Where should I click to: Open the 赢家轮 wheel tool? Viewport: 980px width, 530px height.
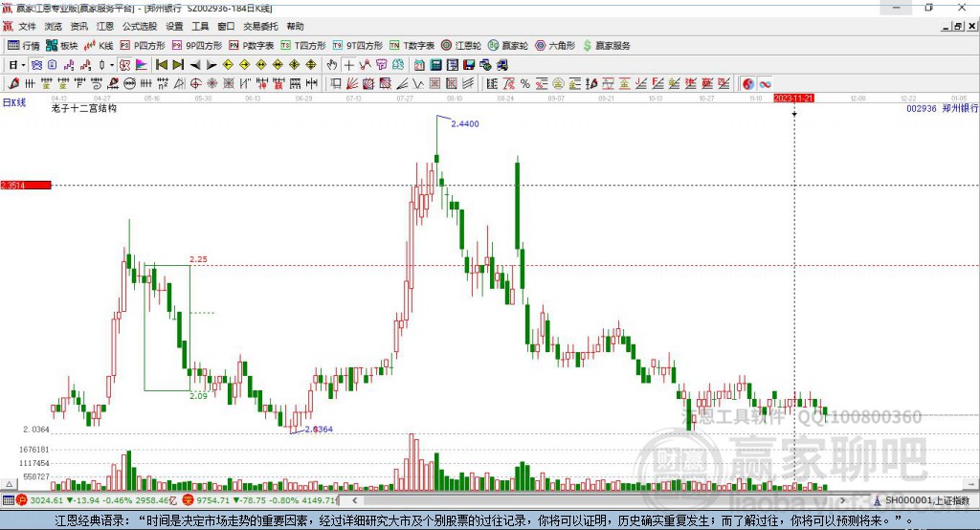508,46
